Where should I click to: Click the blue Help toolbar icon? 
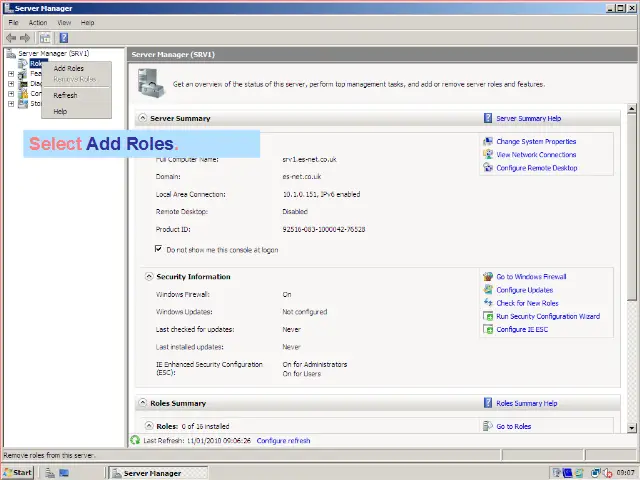[64, 38]
